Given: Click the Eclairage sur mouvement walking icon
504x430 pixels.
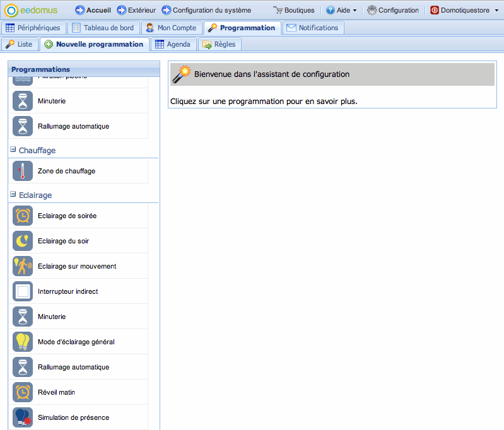Looking at the screenshot, I should (23, 266).
